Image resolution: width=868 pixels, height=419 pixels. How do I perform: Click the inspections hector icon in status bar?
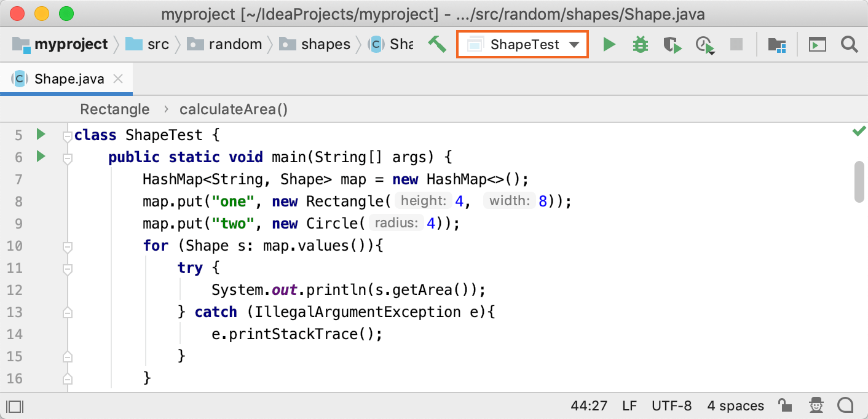(x=816, y=405)
